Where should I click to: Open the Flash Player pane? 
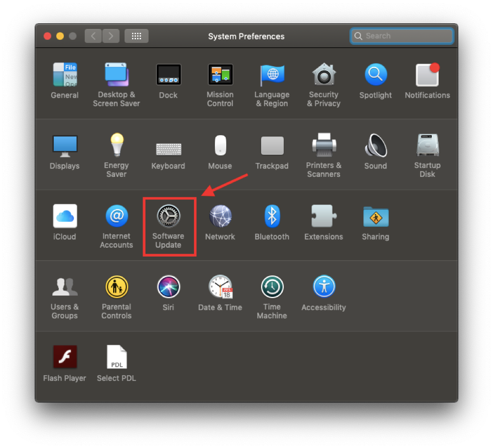[65, 358]
